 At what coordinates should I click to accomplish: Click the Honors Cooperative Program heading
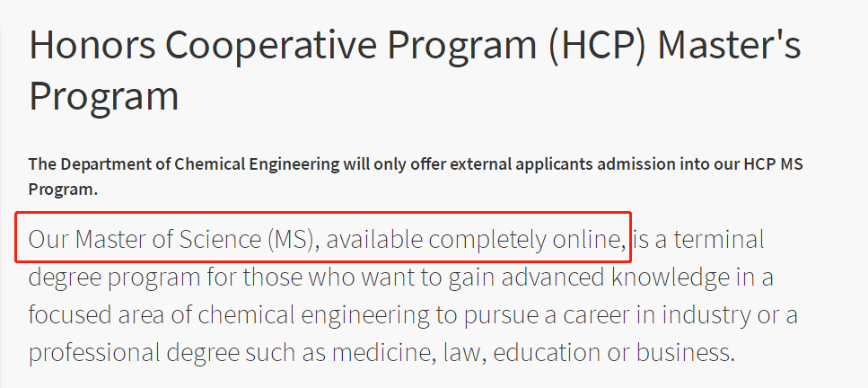[415, 70]
